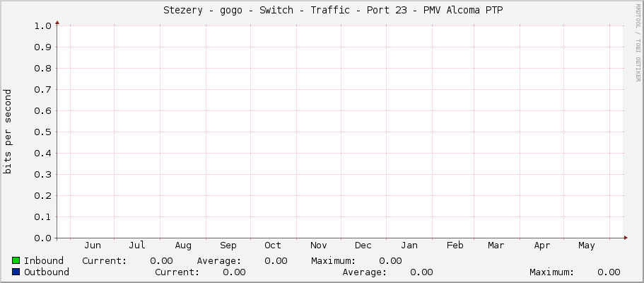Click the 'Sep' month label
The height and width of the screenshot is (283, 644).
(228, 246)
